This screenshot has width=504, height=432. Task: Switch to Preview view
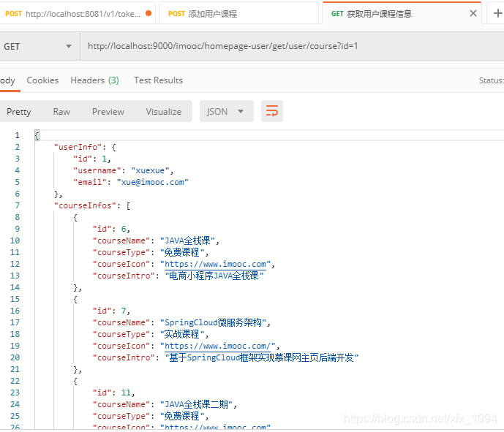click(x=108, y=111)
